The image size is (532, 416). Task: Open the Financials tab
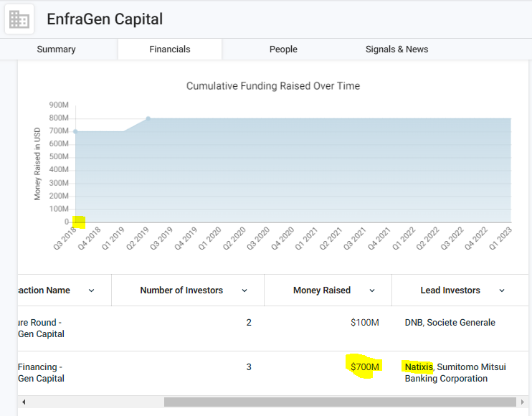[x=170, y=49]
